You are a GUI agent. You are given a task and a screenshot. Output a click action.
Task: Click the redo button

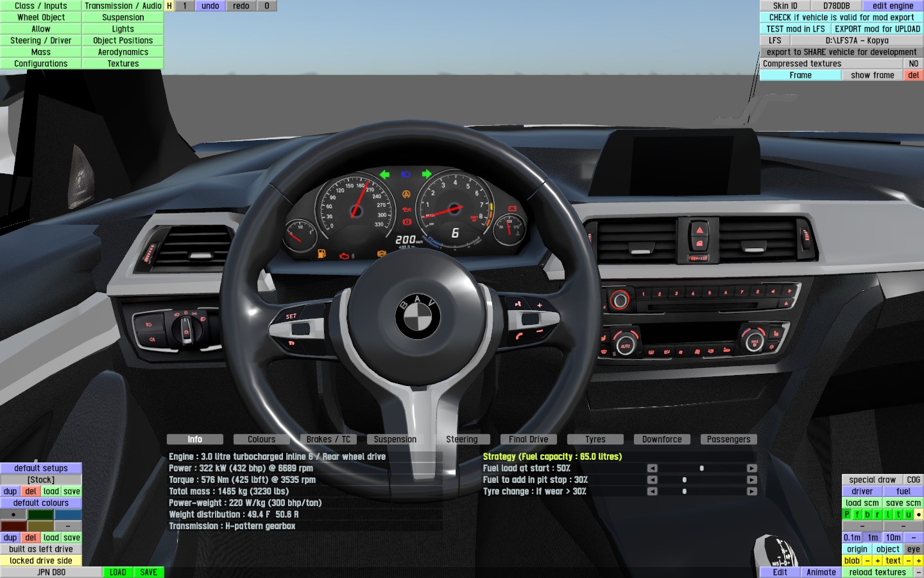click(x=241, y=6)
